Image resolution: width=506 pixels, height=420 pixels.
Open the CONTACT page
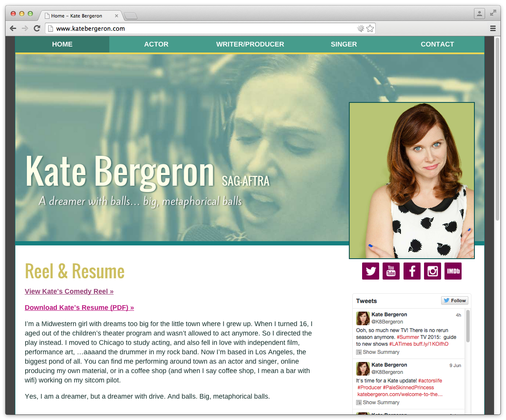click(x=437, y=44)
